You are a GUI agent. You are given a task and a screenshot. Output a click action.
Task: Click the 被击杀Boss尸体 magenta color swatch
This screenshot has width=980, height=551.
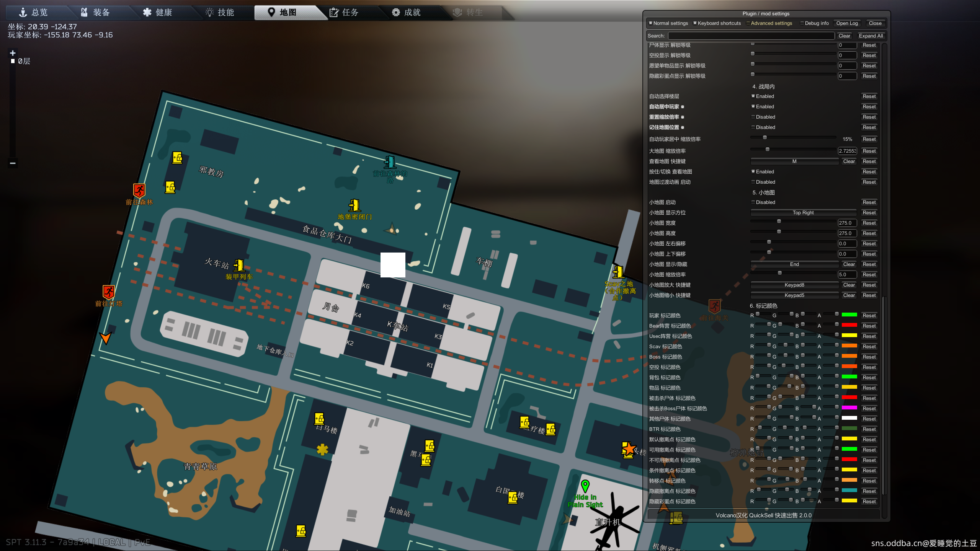click(849, 408)
